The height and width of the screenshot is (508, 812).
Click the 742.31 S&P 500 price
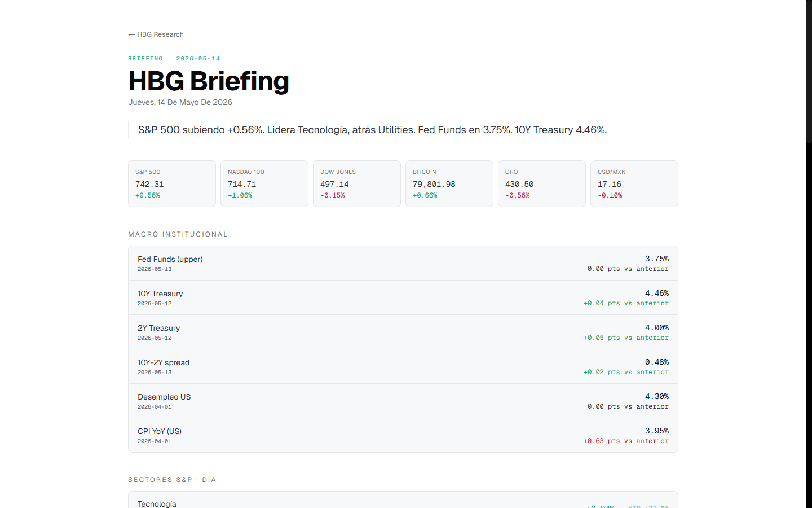(x=149, y=184)
